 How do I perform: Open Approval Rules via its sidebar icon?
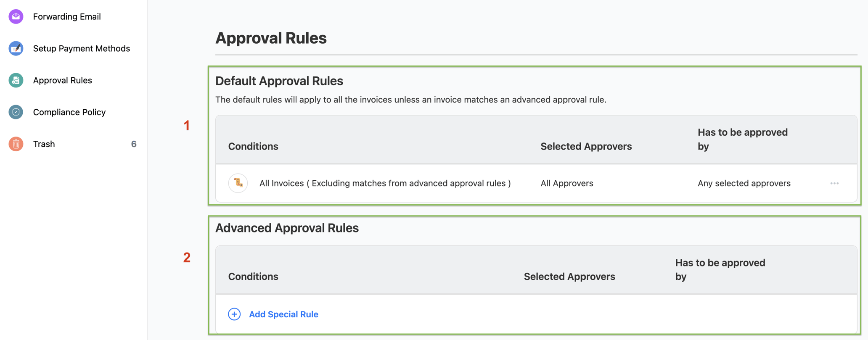[15, 80]
